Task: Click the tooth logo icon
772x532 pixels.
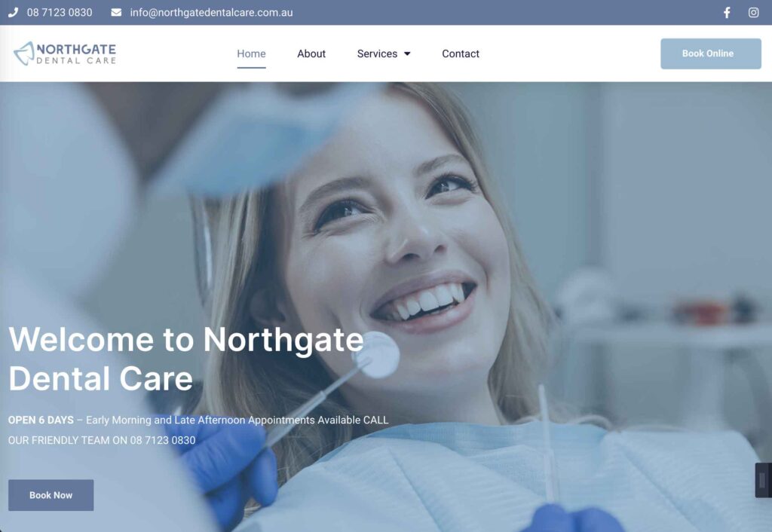Action: 23,54
